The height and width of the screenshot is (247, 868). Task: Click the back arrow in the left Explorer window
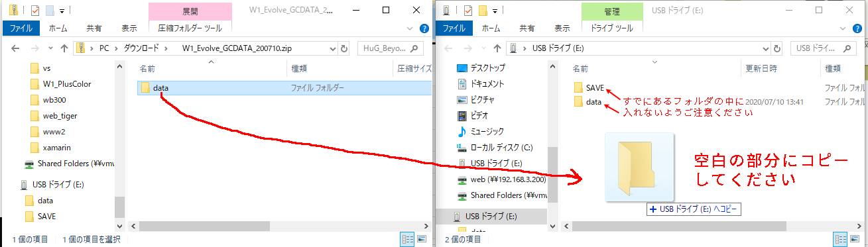(x=15, y=48)
